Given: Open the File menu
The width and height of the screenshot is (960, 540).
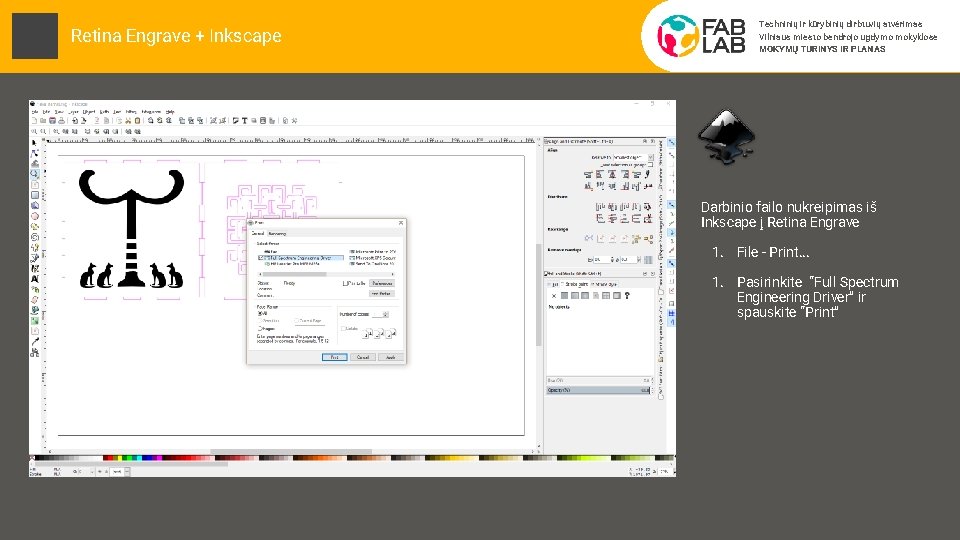Looking at the screenshot, I should tap(35, 111).
